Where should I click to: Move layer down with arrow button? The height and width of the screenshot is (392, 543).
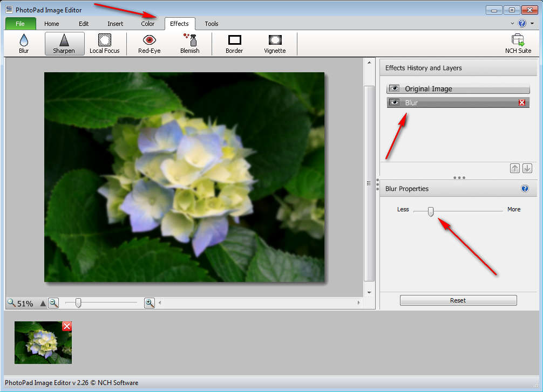(x=527, y=168)
